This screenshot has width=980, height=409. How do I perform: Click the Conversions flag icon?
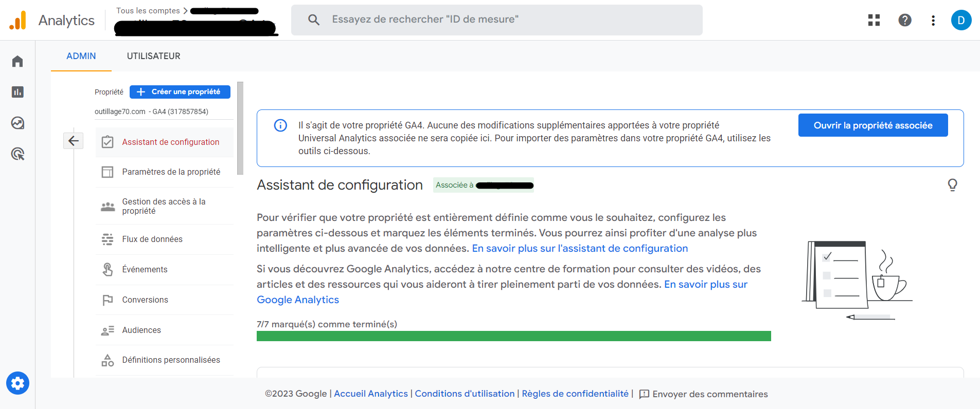(108, 300)
